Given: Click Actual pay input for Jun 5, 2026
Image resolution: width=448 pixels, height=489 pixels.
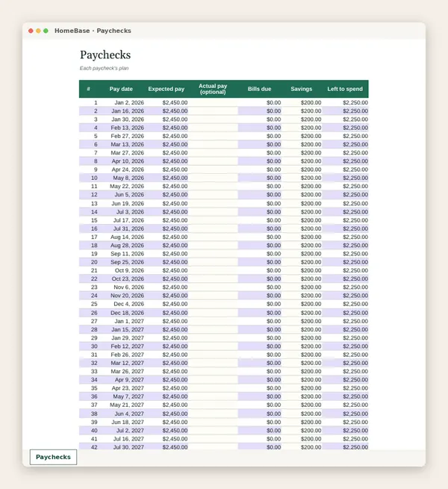Looking at the screenshot, I should [213, 195].
